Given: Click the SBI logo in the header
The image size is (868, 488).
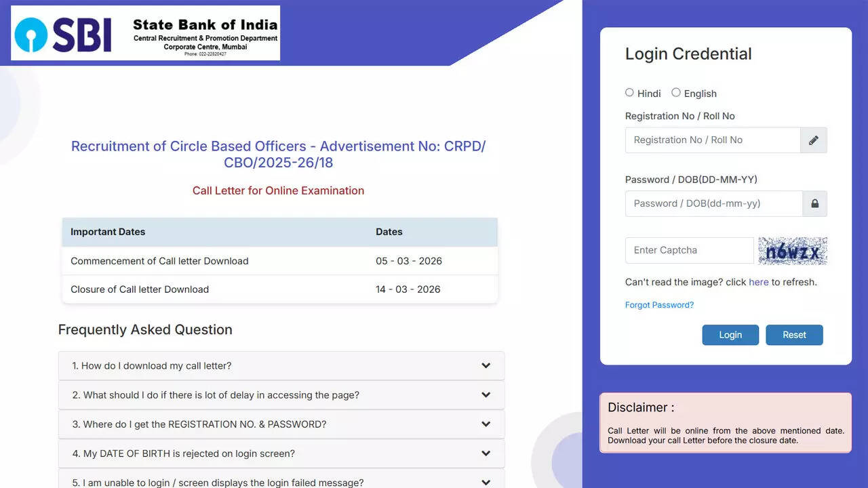Looking at the screenshot, I should [x=145, y=33].
